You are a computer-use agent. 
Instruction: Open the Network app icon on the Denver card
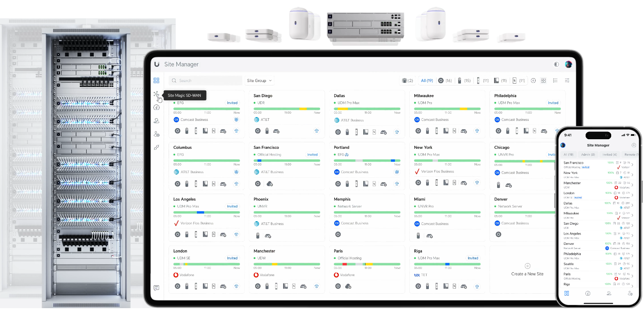499,235
